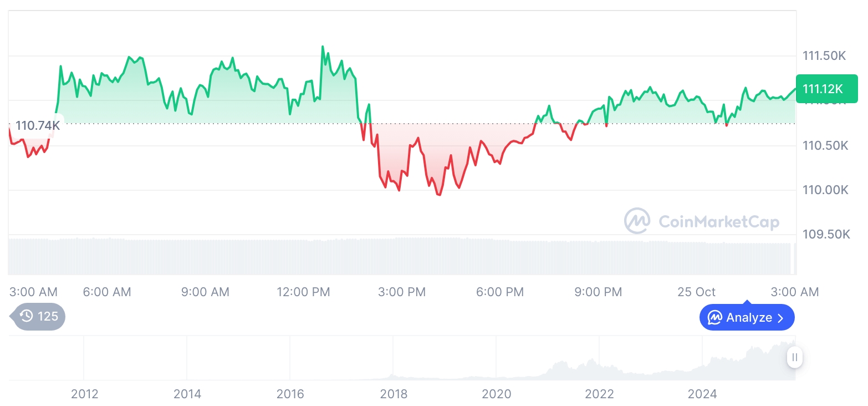This screenshot has height=406, width=868.
Task: Click the 12:00 PM time axis label
Action: click(303, 292)
